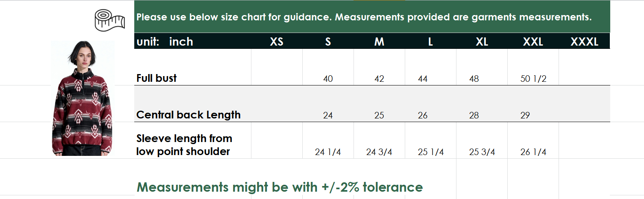The height and width of the screenshot is (199, 644).
Task: Click the measurement tolerance note text
Action: [280, 187]
